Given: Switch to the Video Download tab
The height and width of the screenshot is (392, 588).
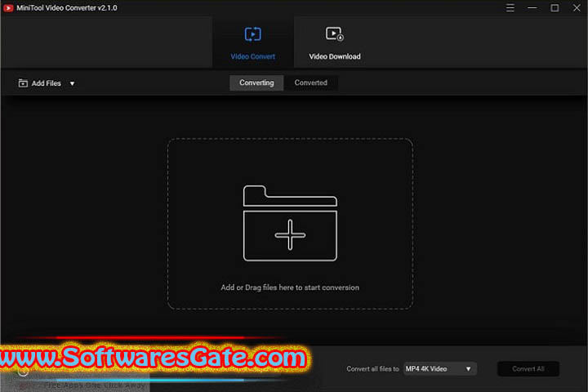Looking at the screenshot, I should (335, 42).
